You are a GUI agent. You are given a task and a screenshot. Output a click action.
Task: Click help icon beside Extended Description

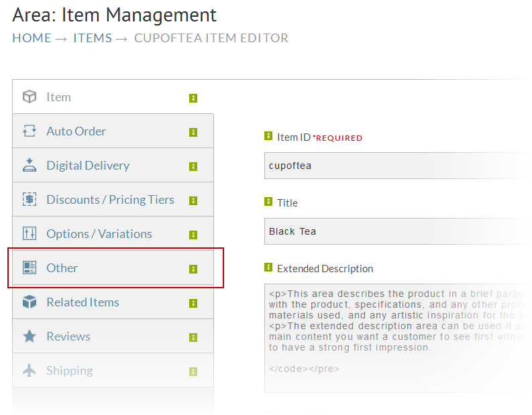(268, 268)
